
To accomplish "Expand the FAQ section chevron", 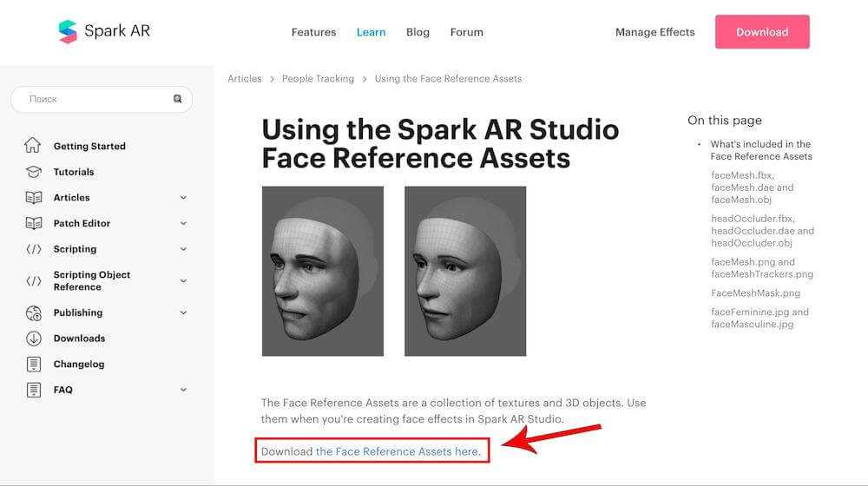I will point(183,390).
